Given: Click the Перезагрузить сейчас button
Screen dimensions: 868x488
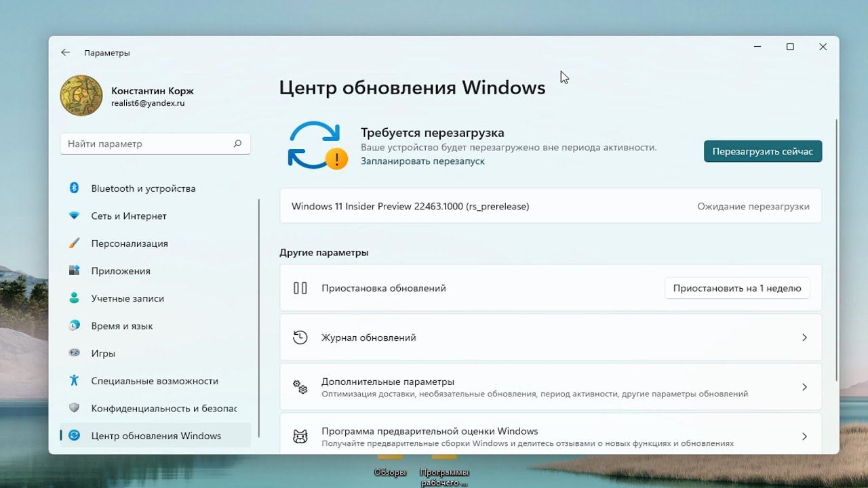Looking at the screenshot, I should point(763,151).
